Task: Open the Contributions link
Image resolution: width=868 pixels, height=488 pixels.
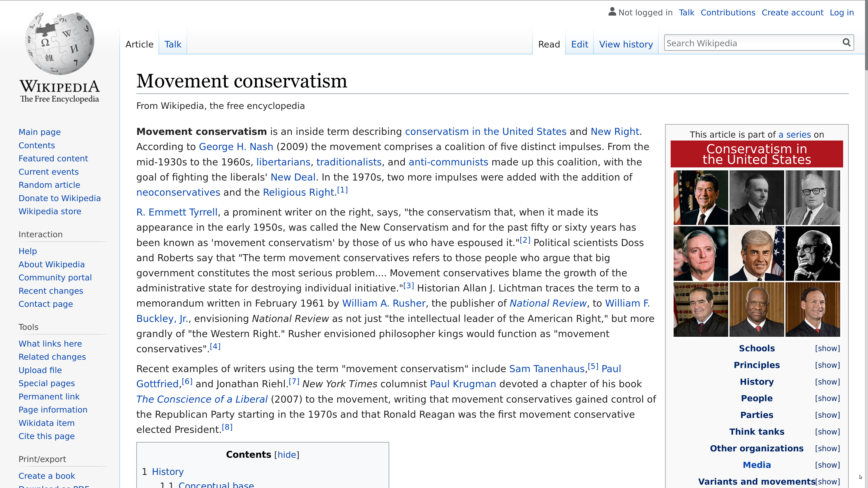Action: (x=728, y=12)
